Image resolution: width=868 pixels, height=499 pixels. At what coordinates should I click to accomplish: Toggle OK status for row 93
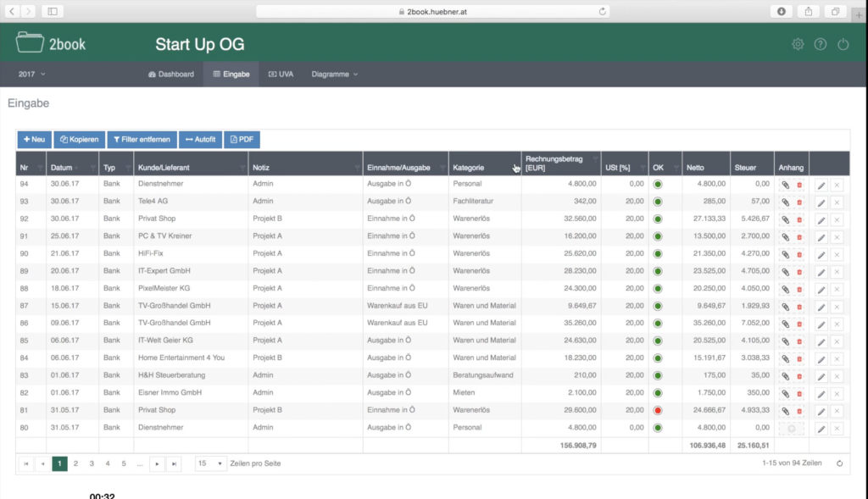[x=658, y=202]
